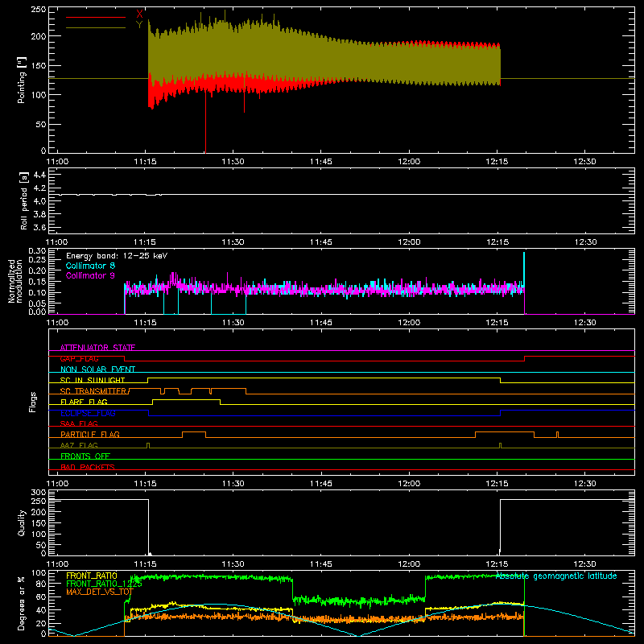Screen dimensions: 644x644
Task: Click the BAD_PACKETS flag label
Action: [88, 467]
